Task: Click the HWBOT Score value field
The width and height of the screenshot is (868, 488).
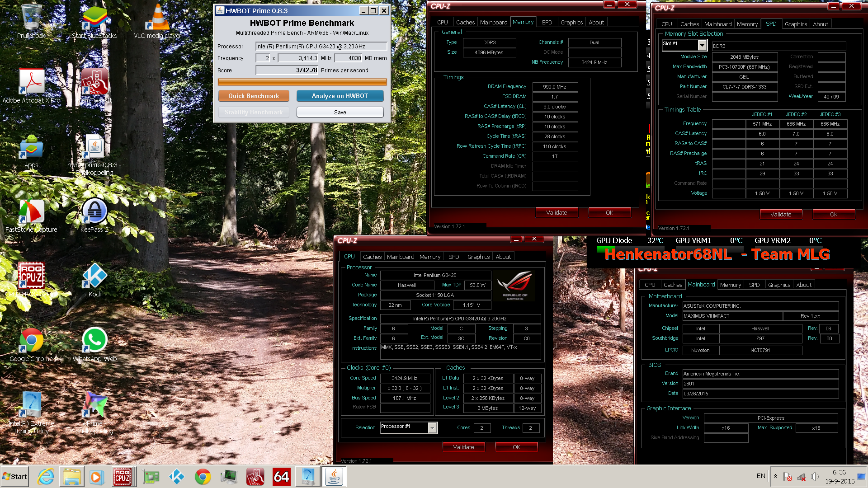Action: tap(287, 70)
